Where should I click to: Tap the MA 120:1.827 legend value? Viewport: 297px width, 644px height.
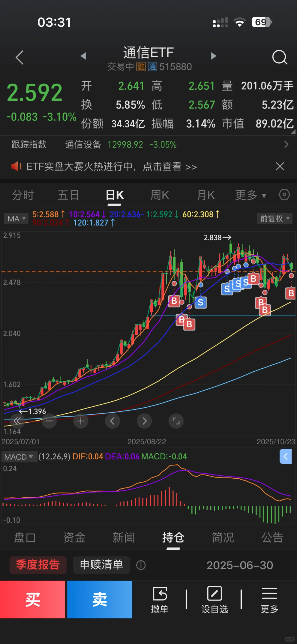(94, 223)
